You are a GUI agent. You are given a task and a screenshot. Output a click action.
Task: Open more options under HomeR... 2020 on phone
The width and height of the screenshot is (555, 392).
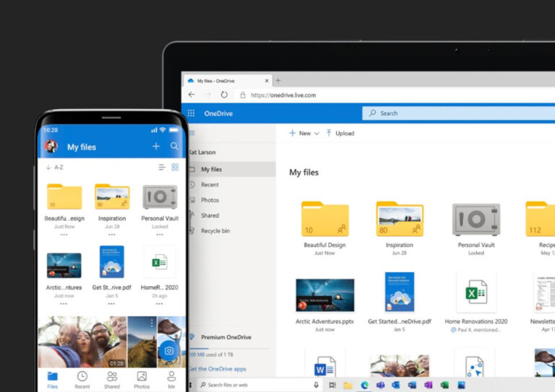coord(159,304)
